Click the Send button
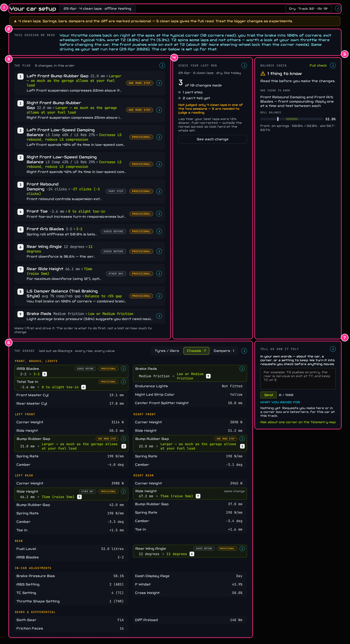The height and width of the screenshot is (644, 350). (x=268, y=395)
